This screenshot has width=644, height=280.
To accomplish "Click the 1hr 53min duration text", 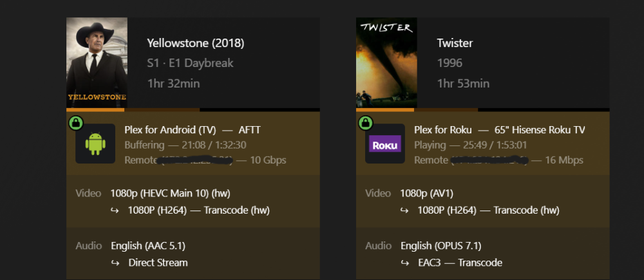I will coord(463,84).
